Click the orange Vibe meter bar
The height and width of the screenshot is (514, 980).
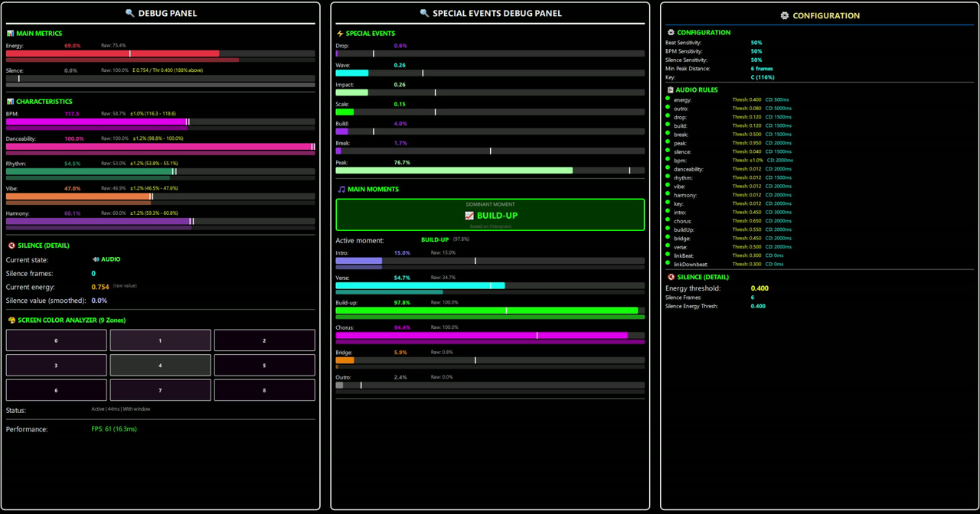pyautogui.click(x=160, y=197)
